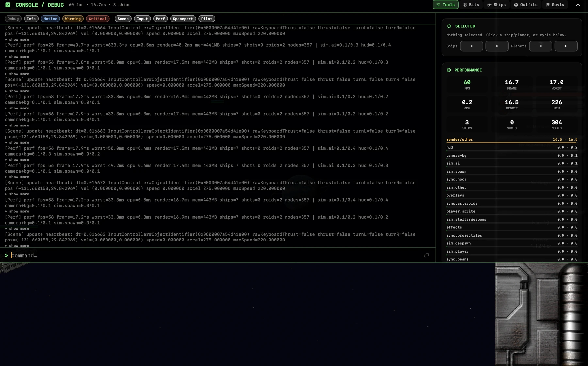Toggle the Debug log level filter

point(13,19)
